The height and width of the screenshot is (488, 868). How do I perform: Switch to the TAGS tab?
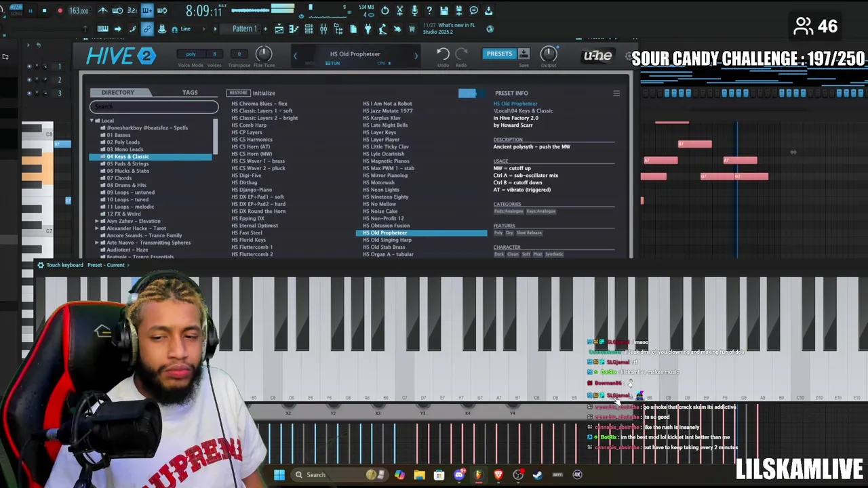[x=190, y=92]
